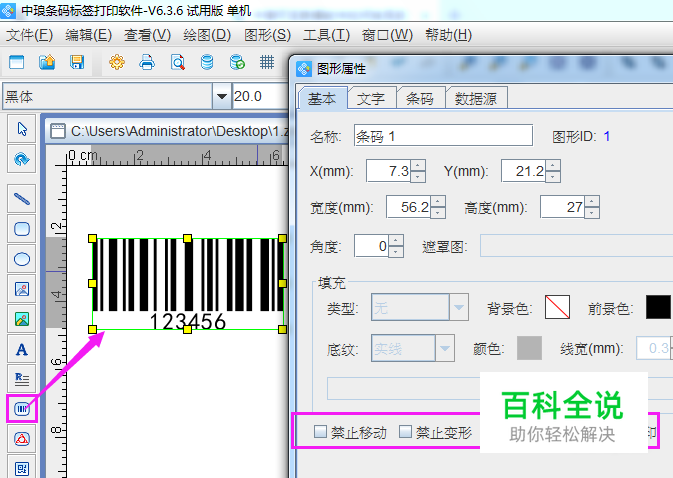Click the 图形属性 dialog logo icon

point(304,69)
